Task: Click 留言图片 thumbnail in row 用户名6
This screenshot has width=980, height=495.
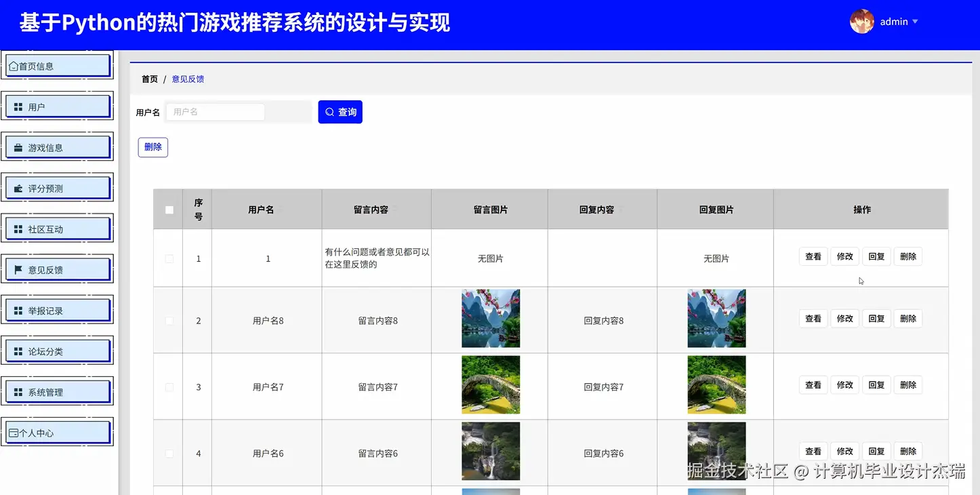Action: (491, 452)
